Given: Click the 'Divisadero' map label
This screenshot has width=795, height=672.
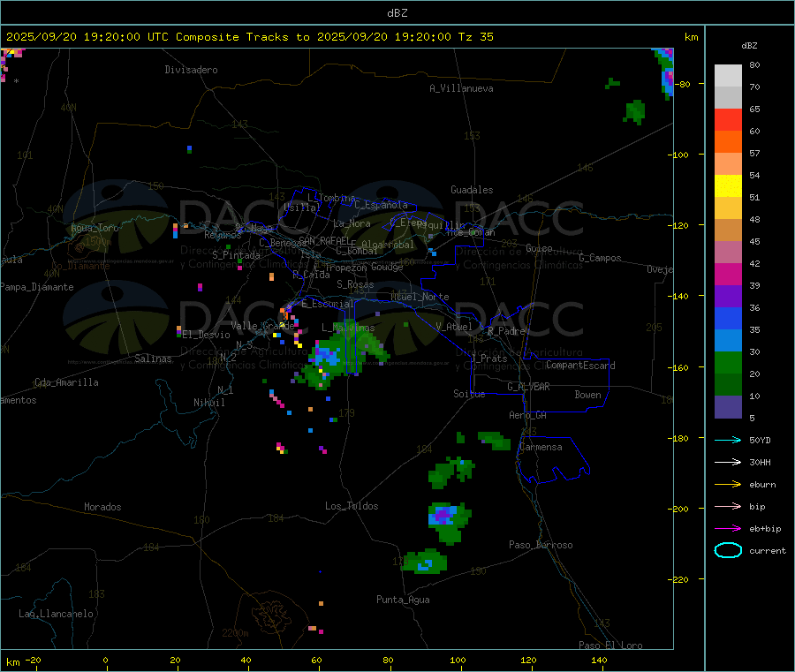Looking at the screenshot, I should (x=191, y=70).
